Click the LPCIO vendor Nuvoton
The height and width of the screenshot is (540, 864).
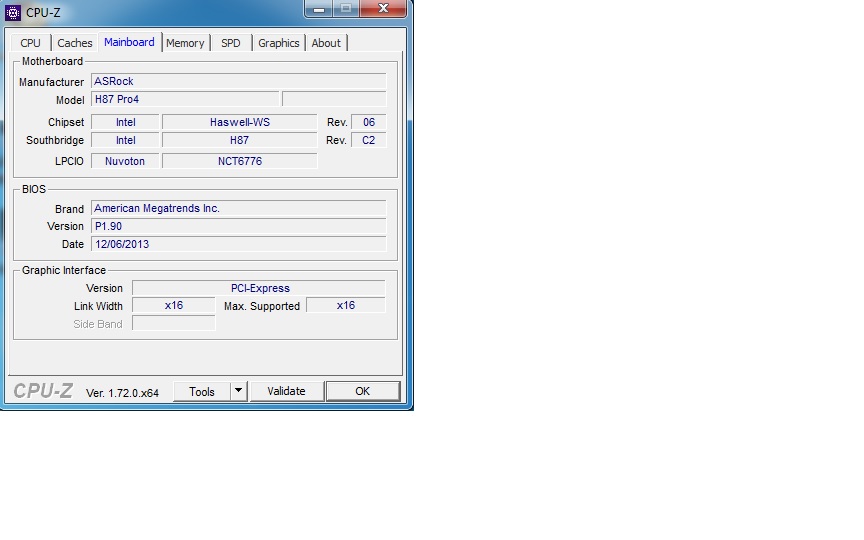(126, 161)
